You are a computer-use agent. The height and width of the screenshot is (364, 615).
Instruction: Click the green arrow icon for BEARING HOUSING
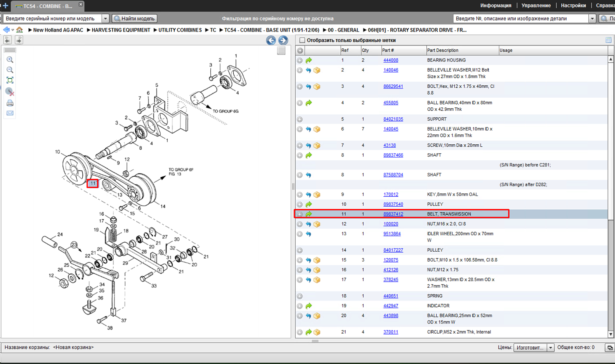coord(309,60)
